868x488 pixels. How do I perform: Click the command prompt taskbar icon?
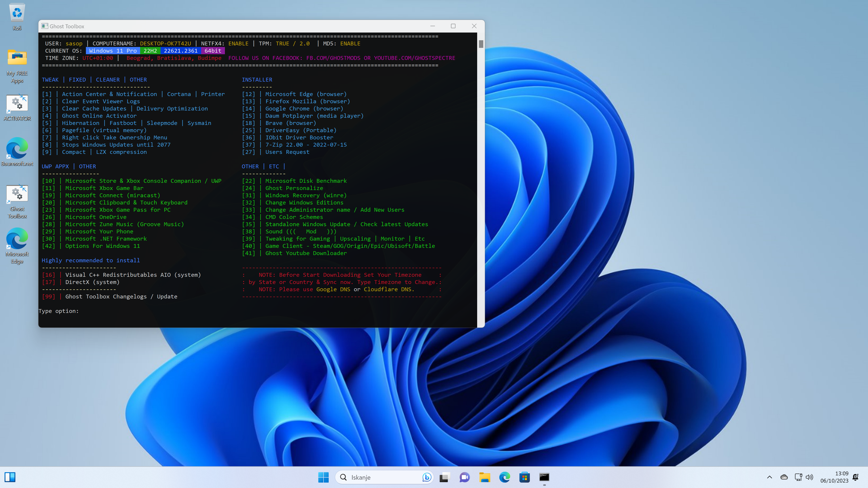coord(544,477)
